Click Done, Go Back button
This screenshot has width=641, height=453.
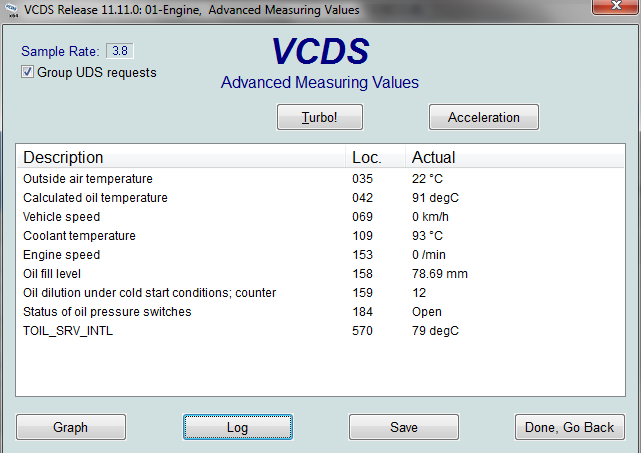point(569,427)
